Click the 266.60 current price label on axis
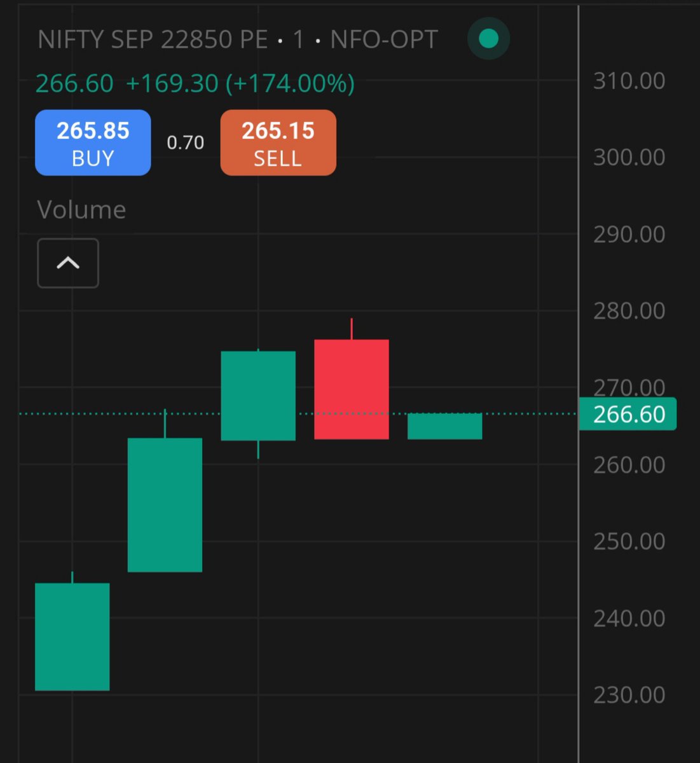 tap(628, 414)
